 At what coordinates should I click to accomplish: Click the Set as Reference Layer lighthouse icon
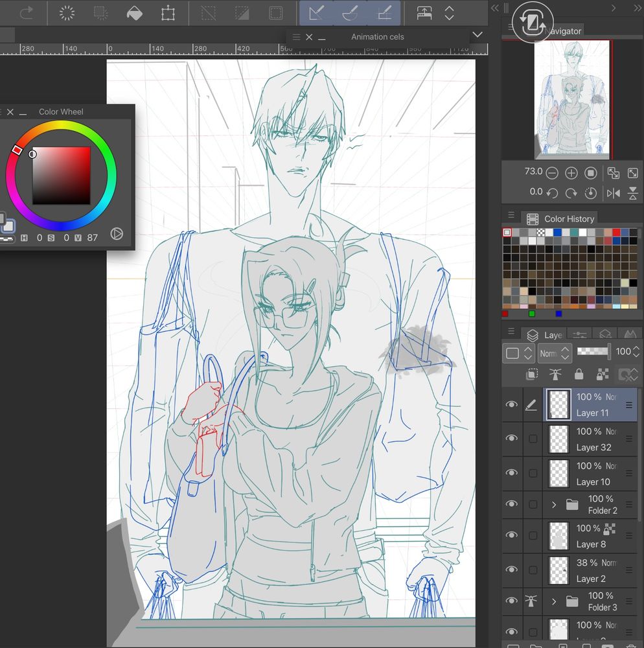tap(555, 375)
